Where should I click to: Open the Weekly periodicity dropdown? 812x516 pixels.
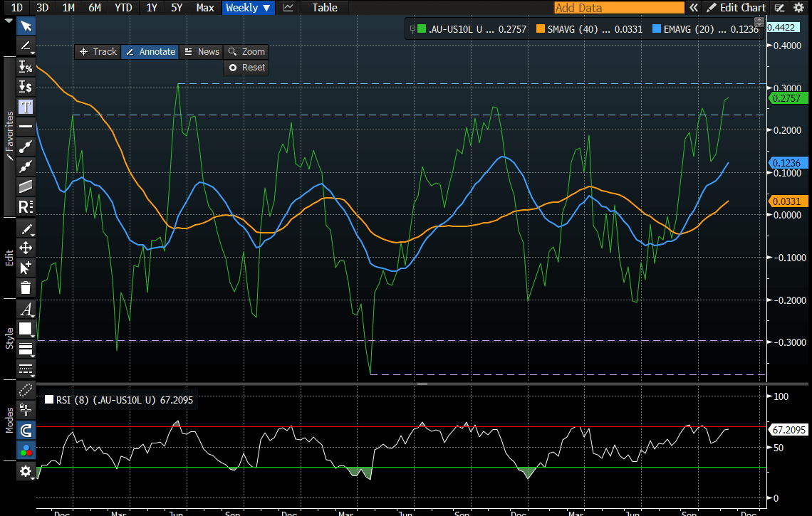(248, 8)
